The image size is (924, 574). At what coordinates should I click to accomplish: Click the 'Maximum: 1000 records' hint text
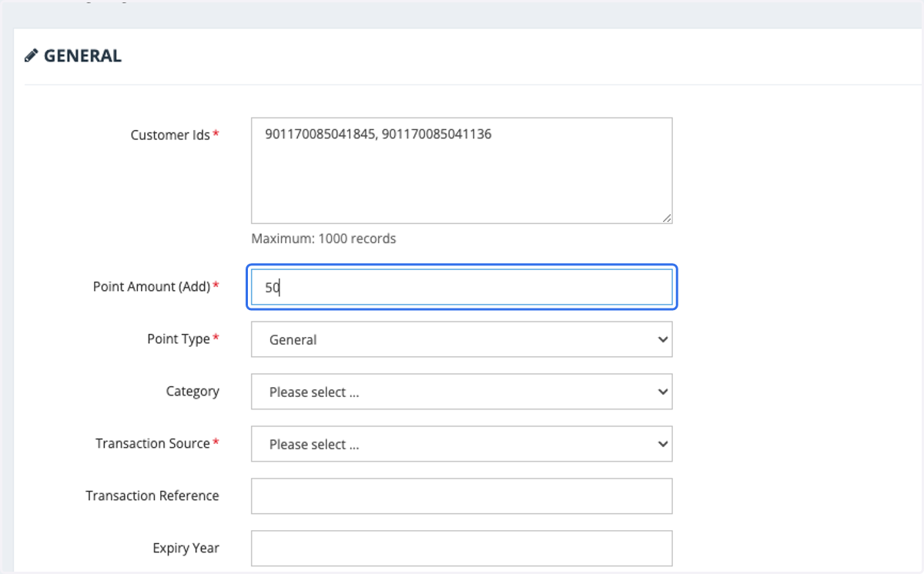pos(323,239)
